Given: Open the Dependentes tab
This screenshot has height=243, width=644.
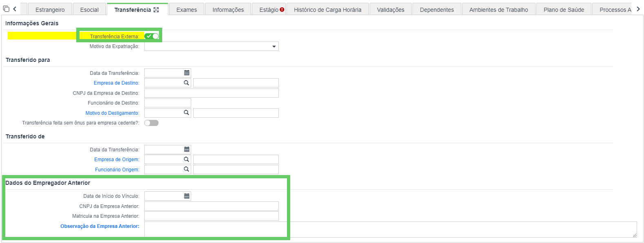Looking at the screenshot, I should (437, 10).
